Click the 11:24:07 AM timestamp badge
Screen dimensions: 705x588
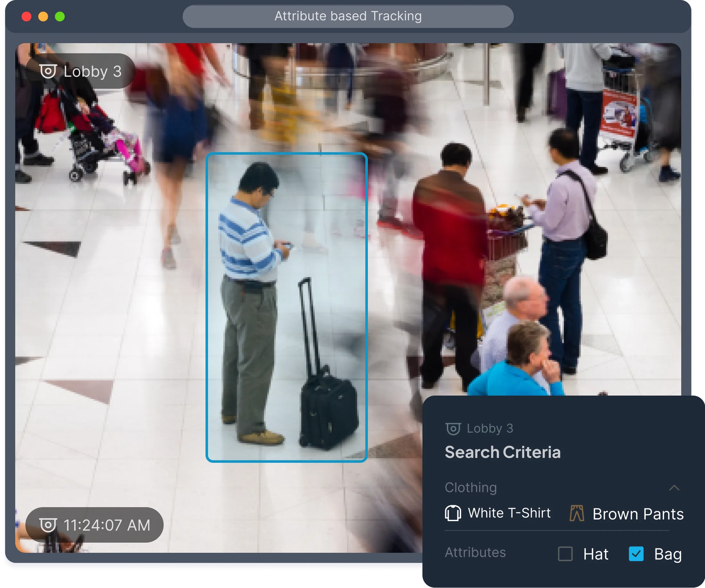(94, 525)
